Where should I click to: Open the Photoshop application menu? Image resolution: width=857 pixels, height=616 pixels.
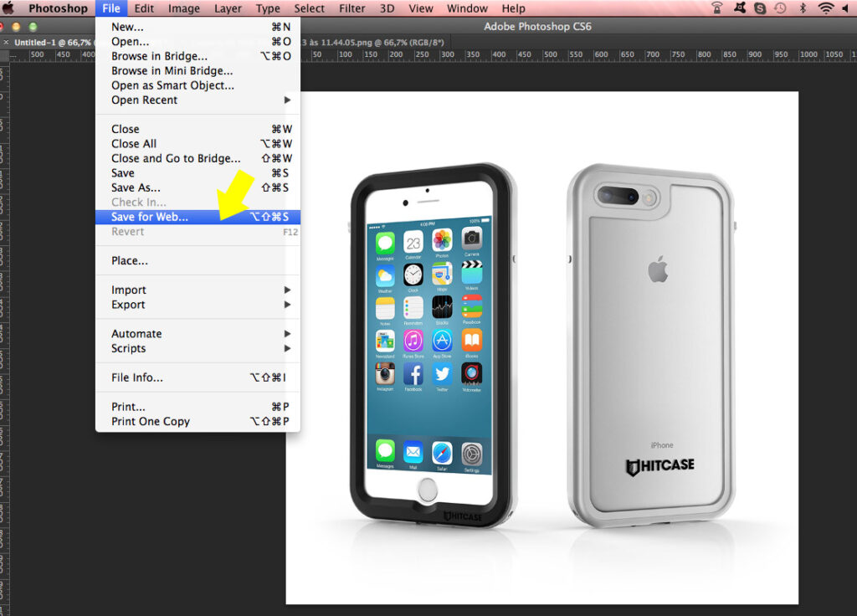(58, 8)
